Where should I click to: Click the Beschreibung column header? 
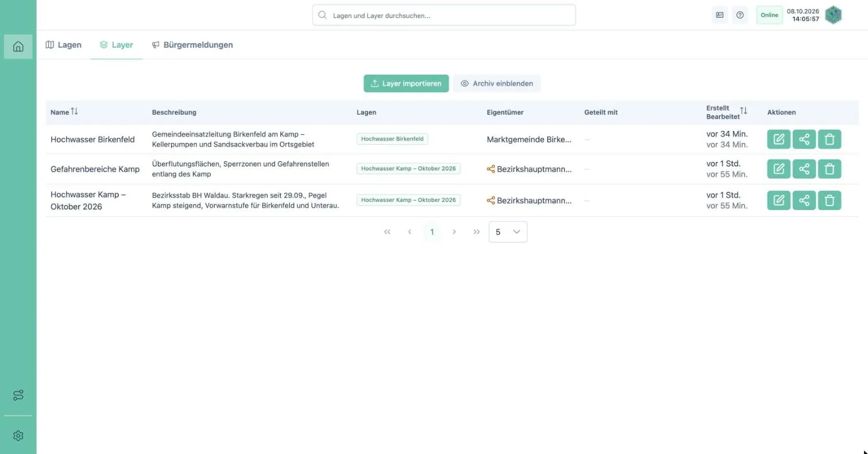pyautogui.click(x=174, y=112)
